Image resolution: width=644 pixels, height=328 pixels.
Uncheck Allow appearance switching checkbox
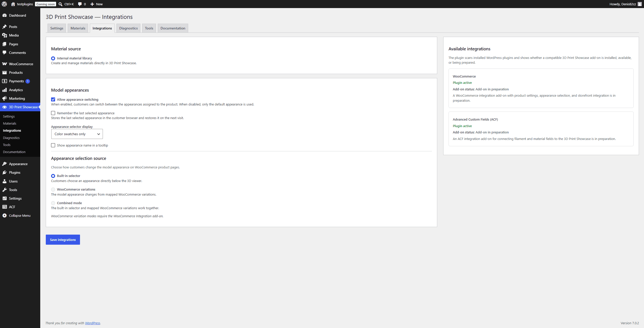[x=53, y=99]
